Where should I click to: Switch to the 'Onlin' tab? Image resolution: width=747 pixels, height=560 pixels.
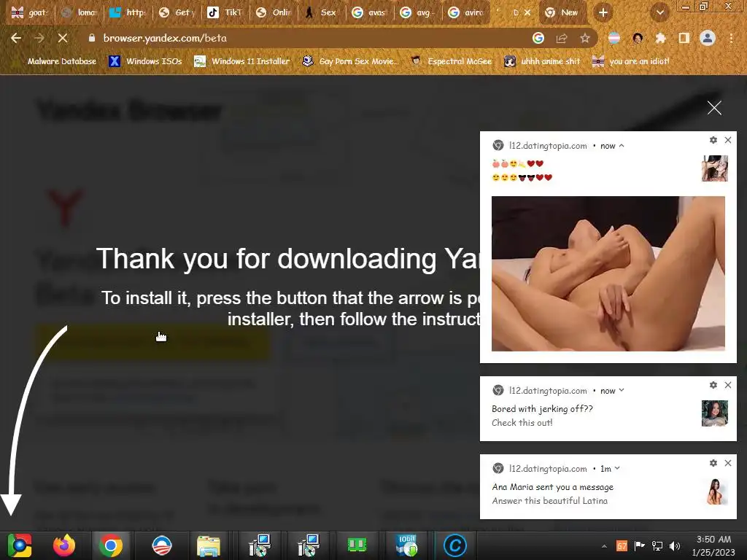[273, 13]
